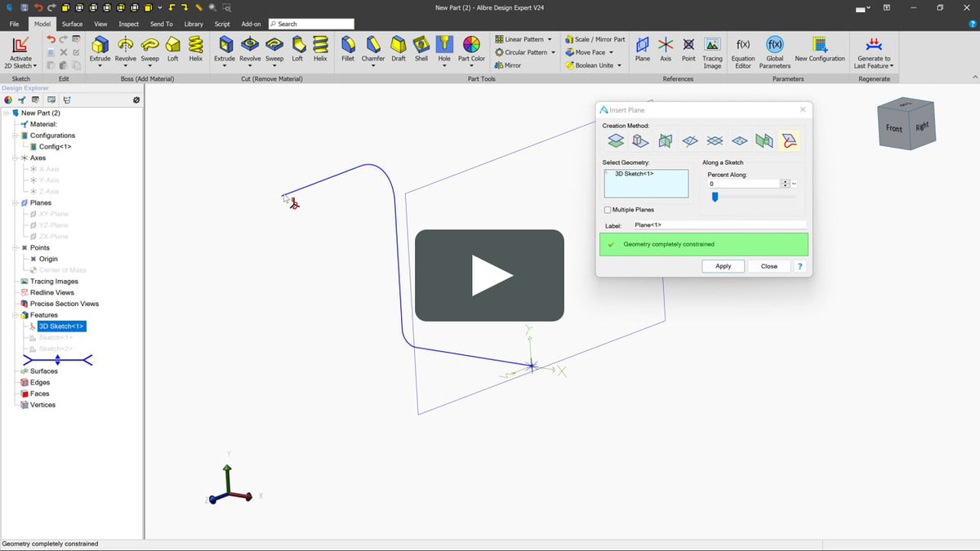Choose the Cut Loft tool
This screenshot has height=551, width=980.
(x=297, y=47)
